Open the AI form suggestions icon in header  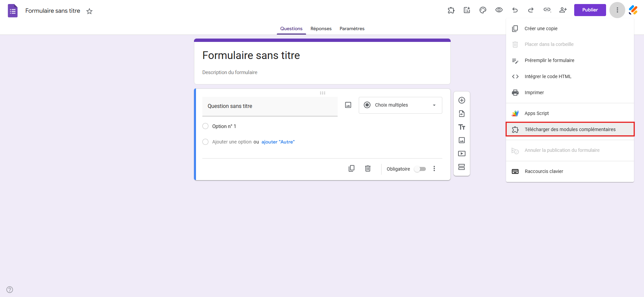(467, 10)
